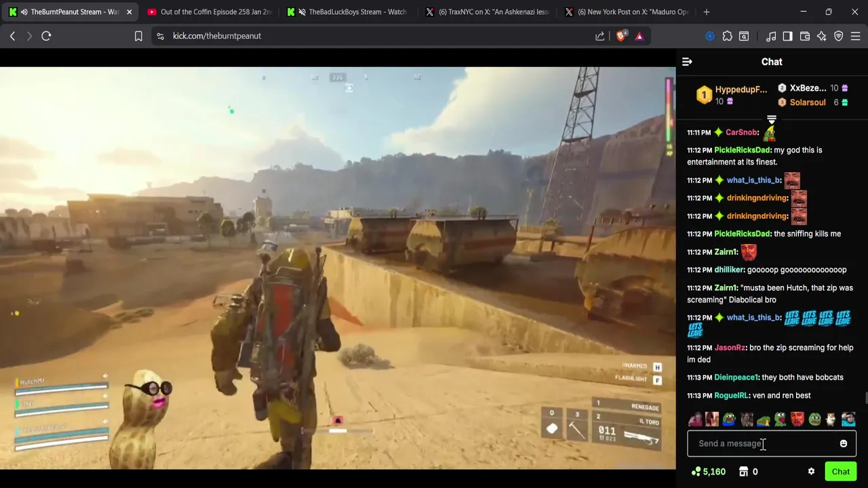
Task: Switch to TraxNYC on X tab
Action: pos(487,12)
